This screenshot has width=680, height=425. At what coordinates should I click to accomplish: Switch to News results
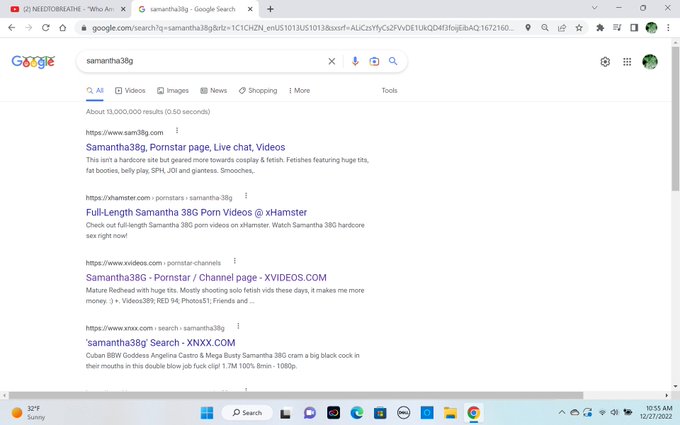click(x=213, y=91)
